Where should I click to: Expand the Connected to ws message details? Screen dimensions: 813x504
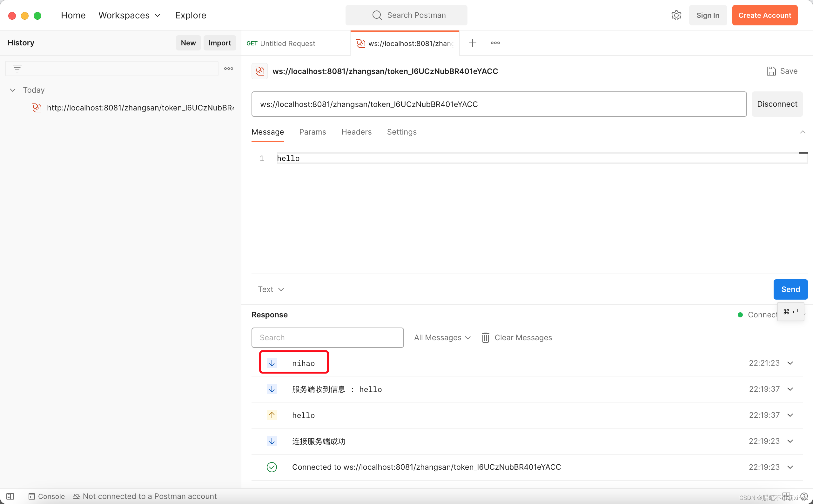point(791,467)
